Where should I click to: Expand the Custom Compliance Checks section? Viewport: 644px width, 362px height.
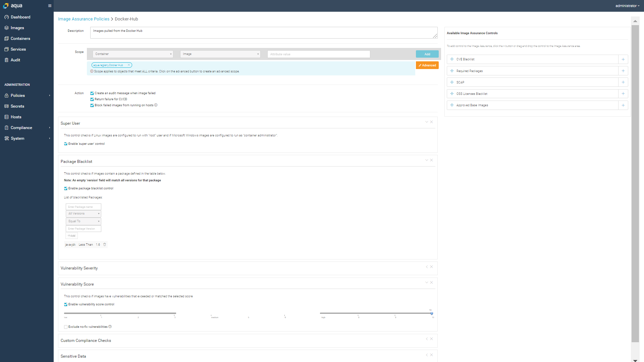pyautogui.click(x=427, y=339)
